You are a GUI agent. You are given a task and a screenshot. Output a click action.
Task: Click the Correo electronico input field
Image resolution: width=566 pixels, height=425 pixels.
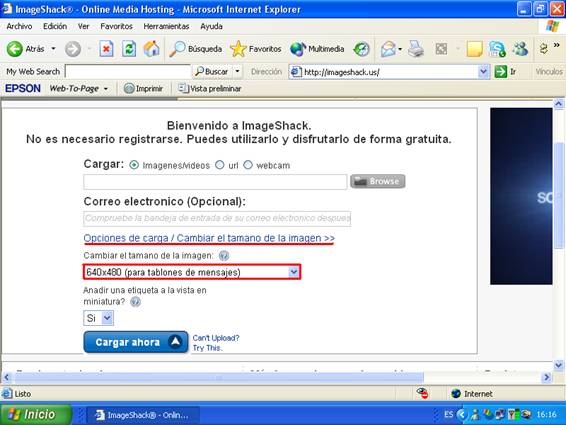[217, 218]
